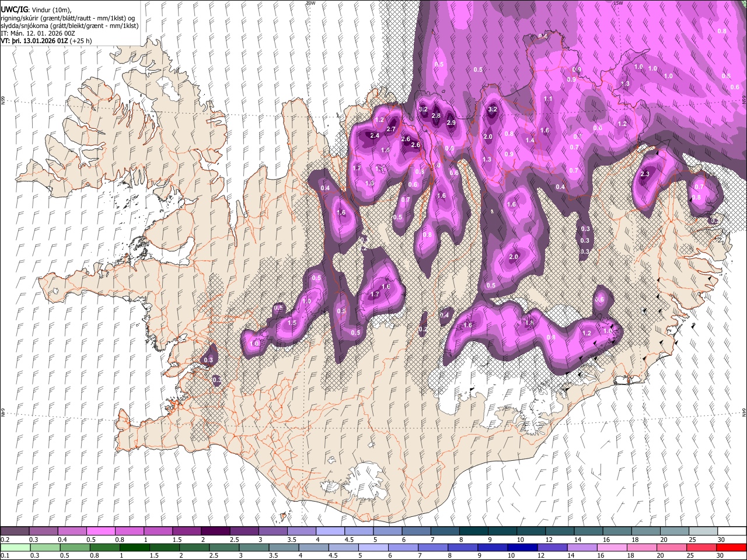Click the 'rigning/skúrir' legend description line
The height and width of the screenshot is (560, 747).
point(68,17)
